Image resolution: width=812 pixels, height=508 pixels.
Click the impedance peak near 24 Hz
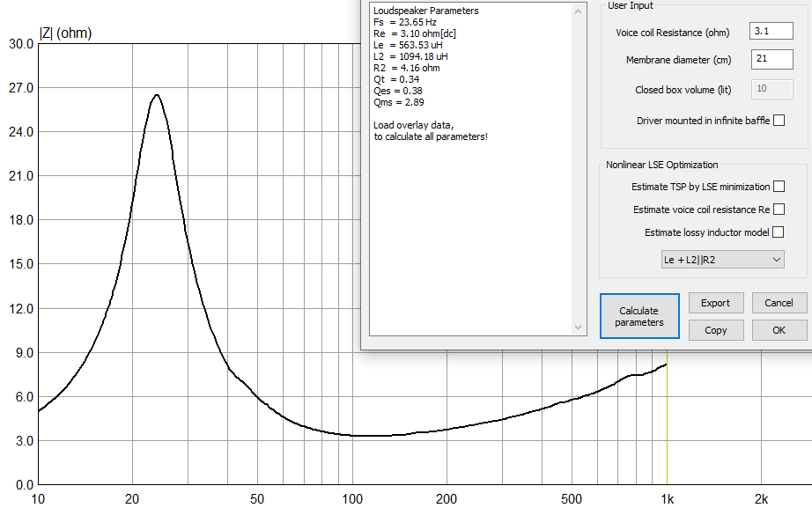pyautogui.click(x=156, y=95)
